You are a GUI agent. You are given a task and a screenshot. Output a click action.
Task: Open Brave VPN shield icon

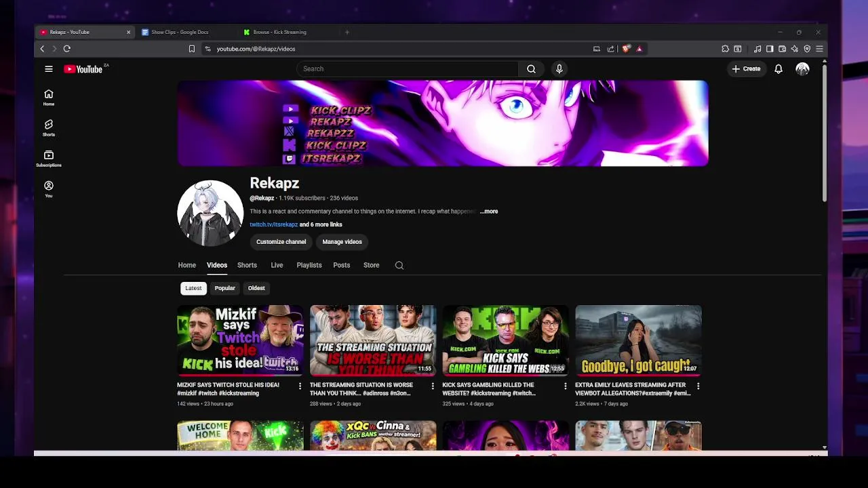click(x=807, y=49)
